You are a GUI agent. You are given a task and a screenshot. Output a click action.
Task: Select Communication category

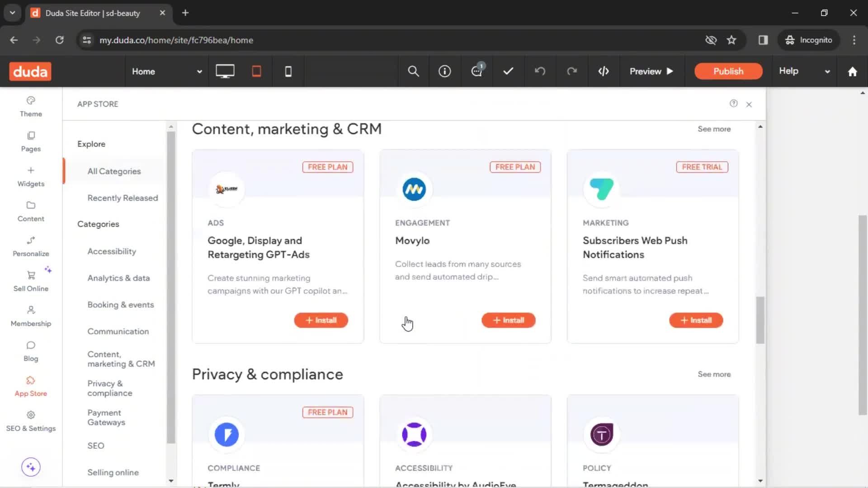pyautogui.click(x=118, y=331)
